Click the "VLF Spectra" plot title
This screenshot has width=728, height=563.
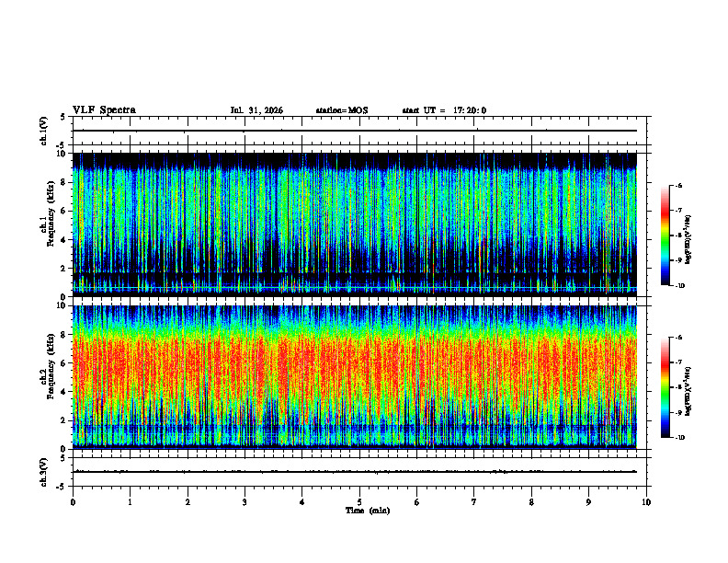(x=104, y=110)
